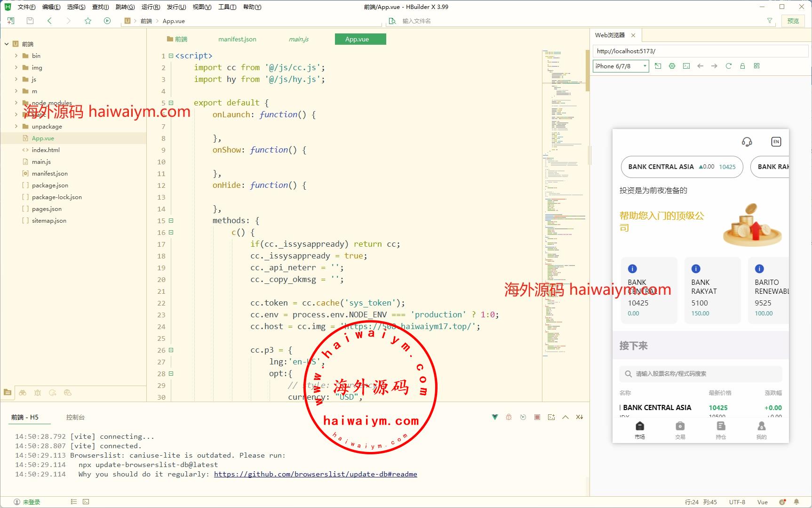Switch to the manifest.json editor tab
Viewport: 812px width, 508px height.
[x=237, y=39]
